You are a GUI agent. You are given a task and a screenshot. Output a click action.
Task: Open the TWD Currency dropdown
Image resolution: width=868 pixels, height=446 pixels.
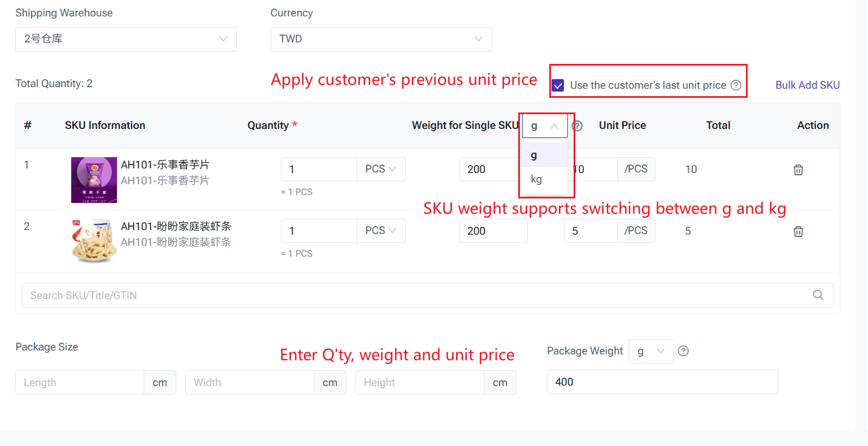click(x=381, y=39)
